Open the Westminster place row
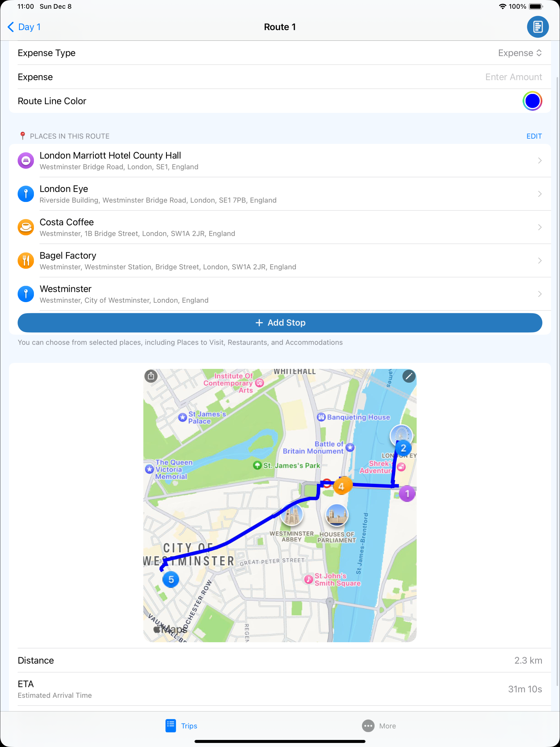This screenshot has width=560, height=747. pyautogui.click(x=280, y=294)
